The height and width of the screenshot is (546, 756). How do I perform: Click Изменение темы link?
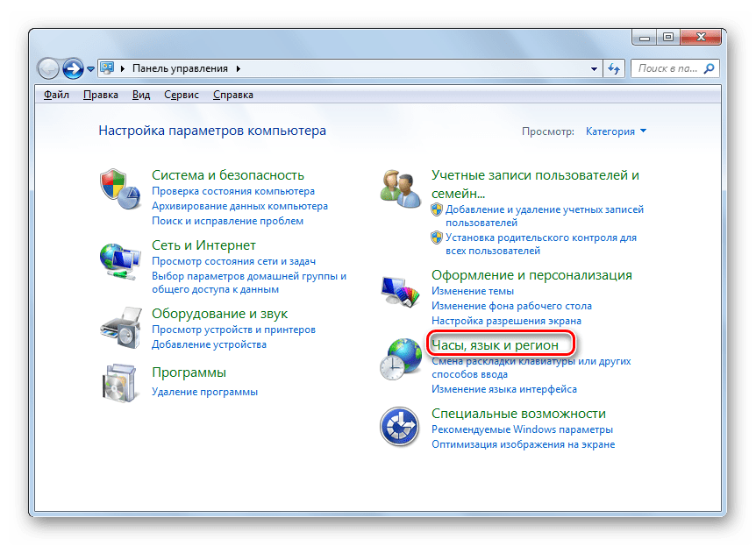(x=473, y=291)
